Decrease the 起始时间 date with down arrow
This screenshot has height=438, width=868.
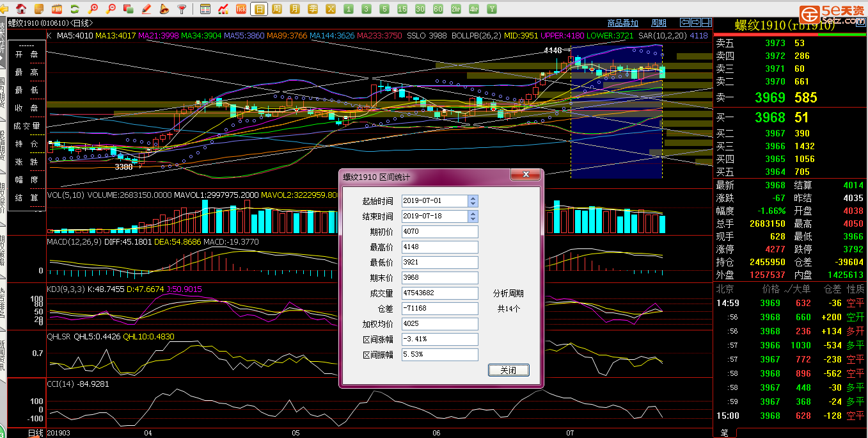tap(473, 204)
